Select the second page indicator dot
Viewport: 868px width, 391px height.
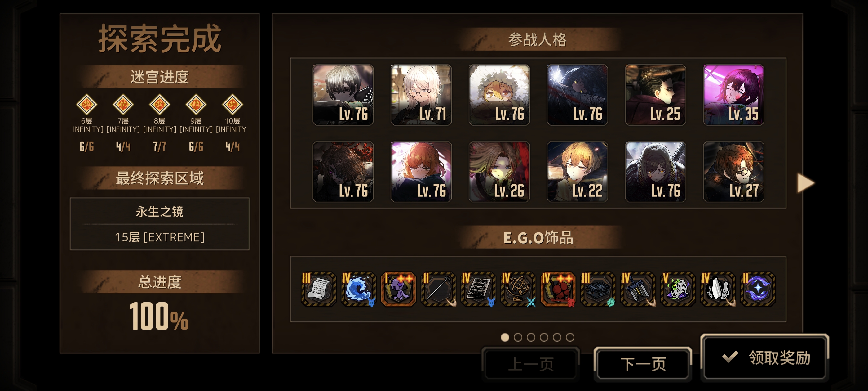pos(518,337)
